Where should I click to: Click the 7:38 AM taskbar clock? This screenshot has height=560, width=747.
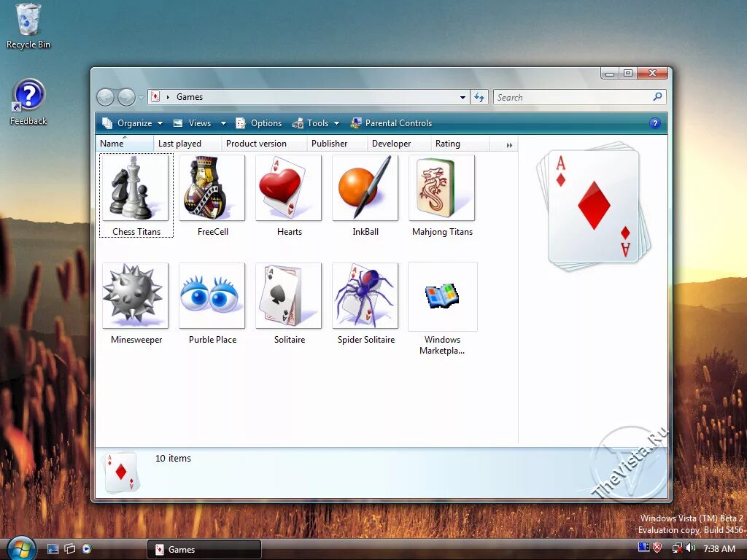[x=719, y=548]
